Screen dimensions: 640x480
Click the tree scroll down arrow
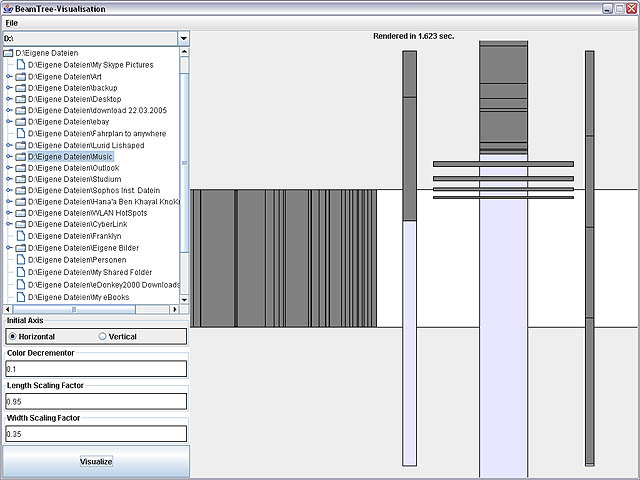pos(184,300)
